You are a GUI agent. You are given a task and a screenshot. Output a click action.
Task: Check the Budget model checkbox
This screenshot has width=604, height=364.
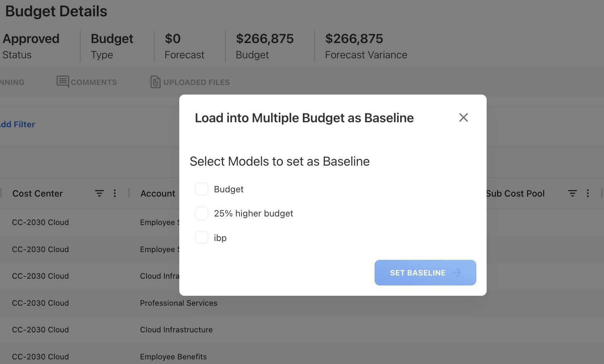coord(201,189)
